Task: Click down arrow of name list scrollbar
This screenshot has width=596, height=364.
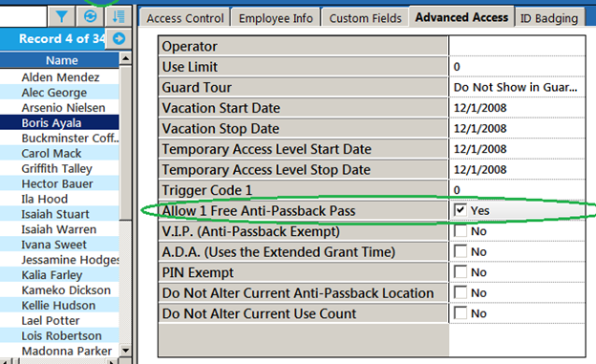Action: click(x=125, y=350)
